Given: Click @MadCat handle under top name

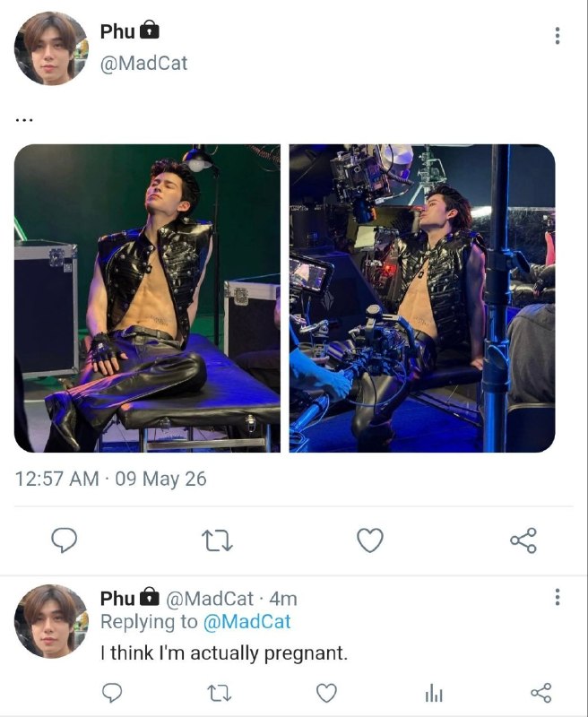Looking at the screenshot, I should (143, 63).
